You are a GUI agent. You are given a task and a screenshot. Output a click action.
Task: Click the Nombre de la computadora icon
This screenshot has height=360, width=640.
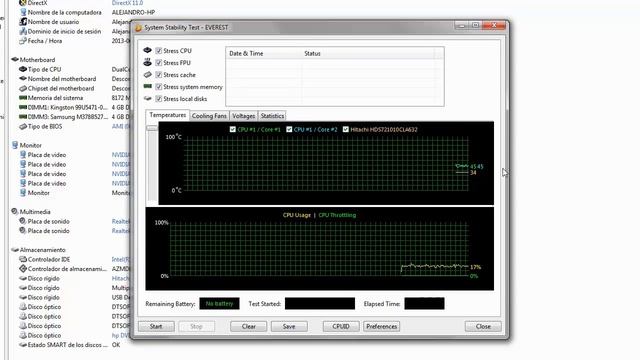point(23,12)
